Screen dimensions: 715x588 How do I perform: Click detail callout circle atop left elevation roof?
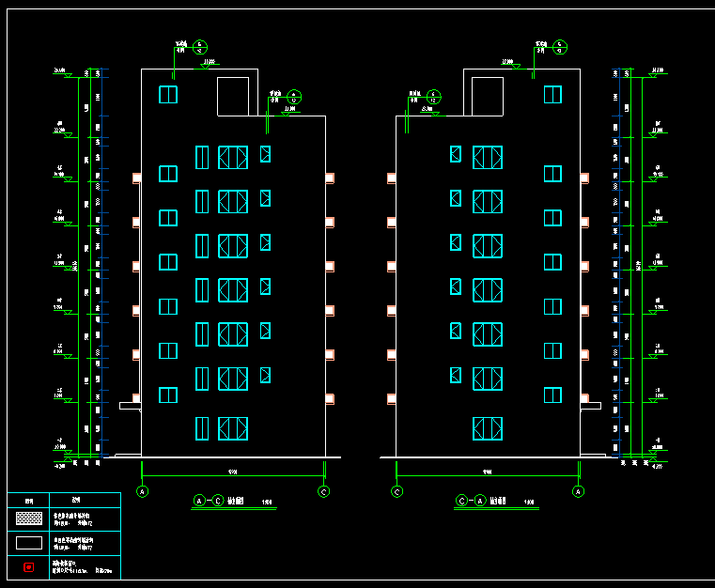pyautogui.click(x=200, y=46)
